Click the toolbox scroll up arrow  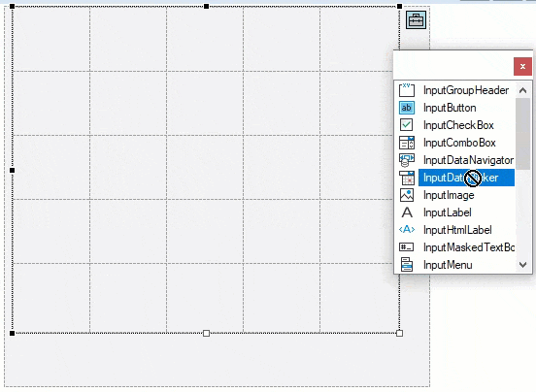(522, 90)
